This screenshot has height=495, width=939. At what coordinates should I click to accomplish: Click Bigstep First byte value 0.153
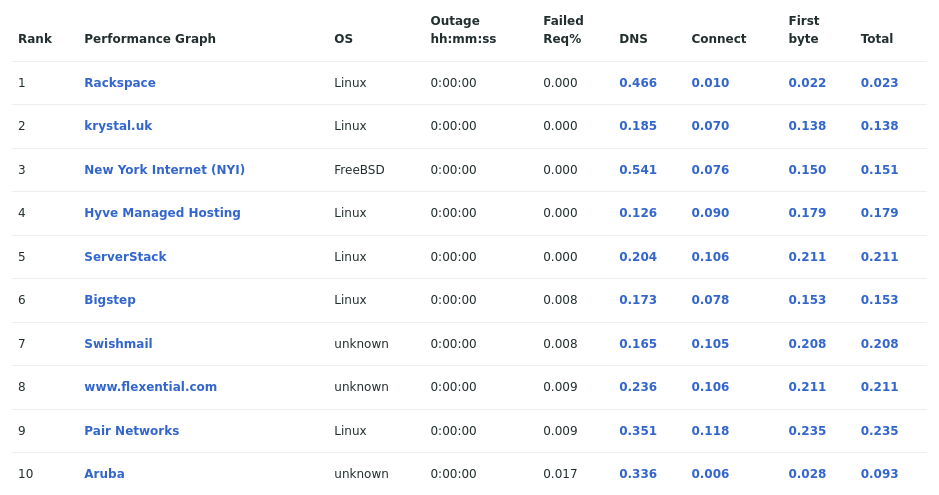807,300
